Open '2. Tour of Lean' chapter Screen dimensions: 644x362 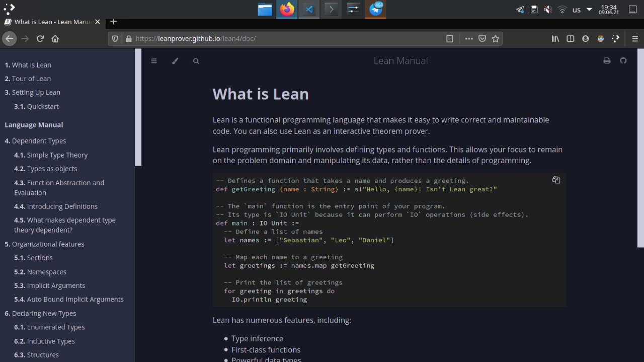click(x=28, y=79)
